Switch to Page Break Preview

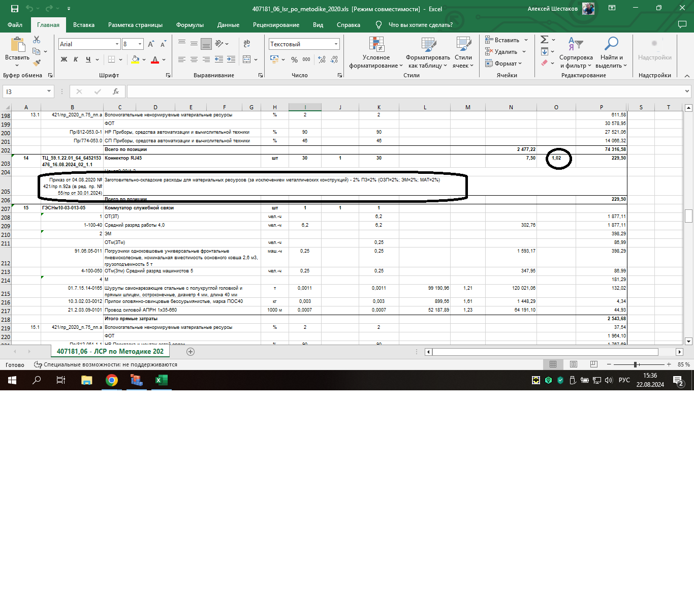tap(594, 364)
